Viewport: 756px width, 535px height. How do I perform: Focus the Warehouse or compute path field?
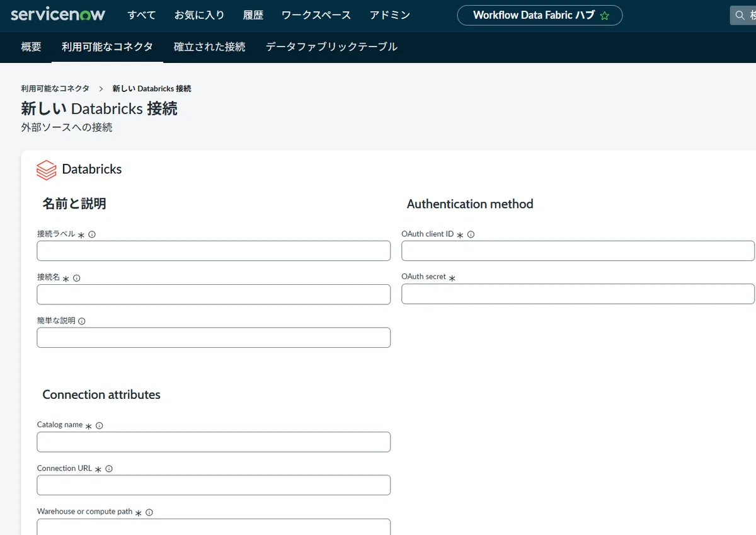pos(214,527)
